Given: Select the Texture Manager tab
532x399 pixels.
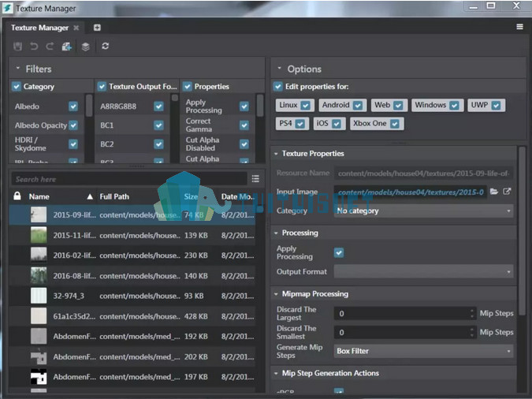Looking at the screenshot, I should tap(40, 28).
